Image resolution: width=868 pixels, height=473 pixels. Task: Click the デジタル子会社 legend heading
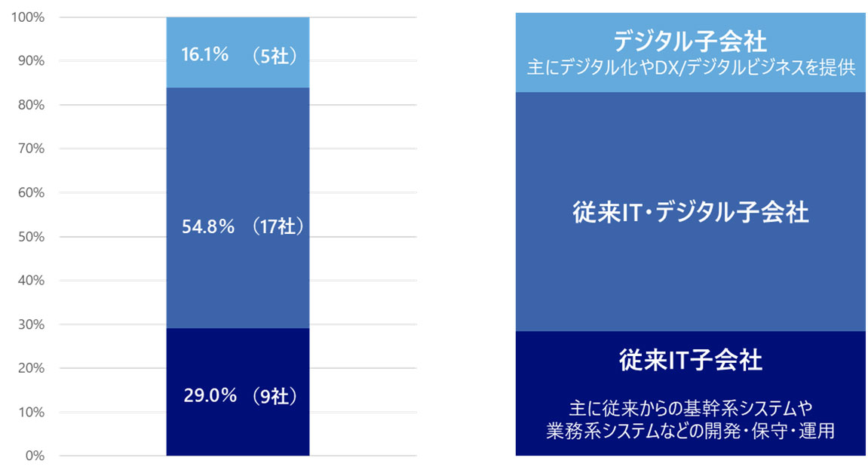[690, 38]
